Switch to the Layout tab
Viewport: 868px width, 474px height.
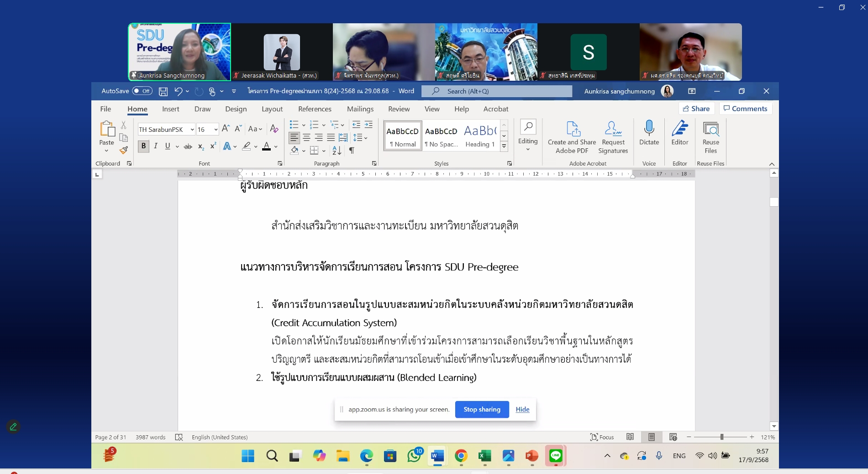click(x=272, y=109)
